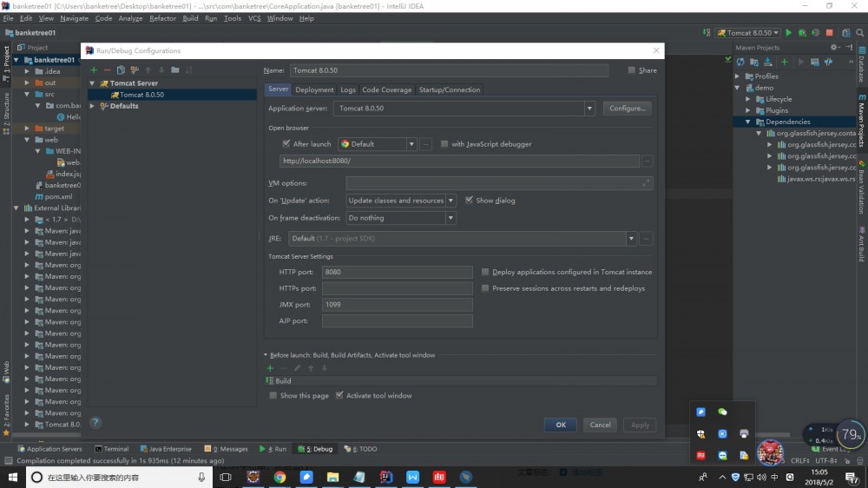Open On frame deactivation dropdown
Image resolution: width=868 pixels, height=488 pixels.
point(450,218)
